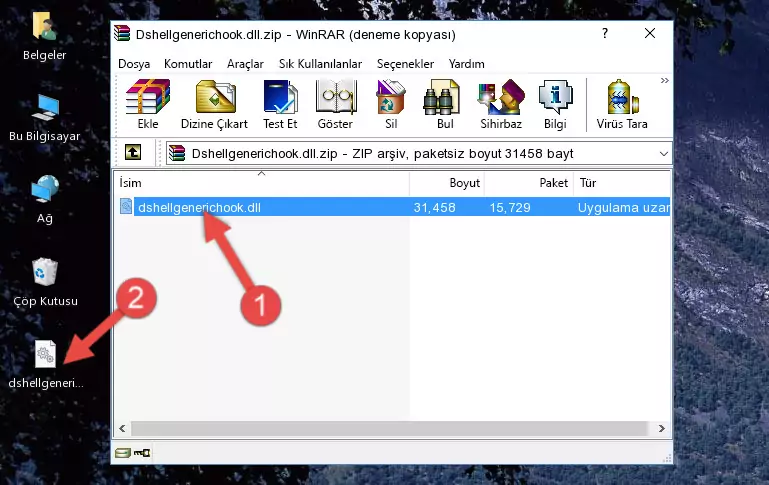Click the Dizine Çıkart extract icon
The height and width of the screenshot is (485, 769).
pyautogui.click(x=214, y=104)
